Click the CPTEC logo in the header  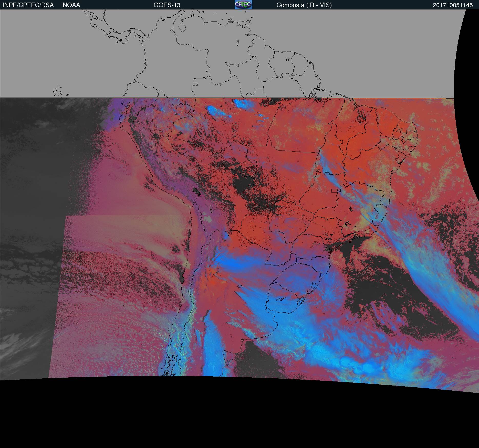[x=243, y=5]
